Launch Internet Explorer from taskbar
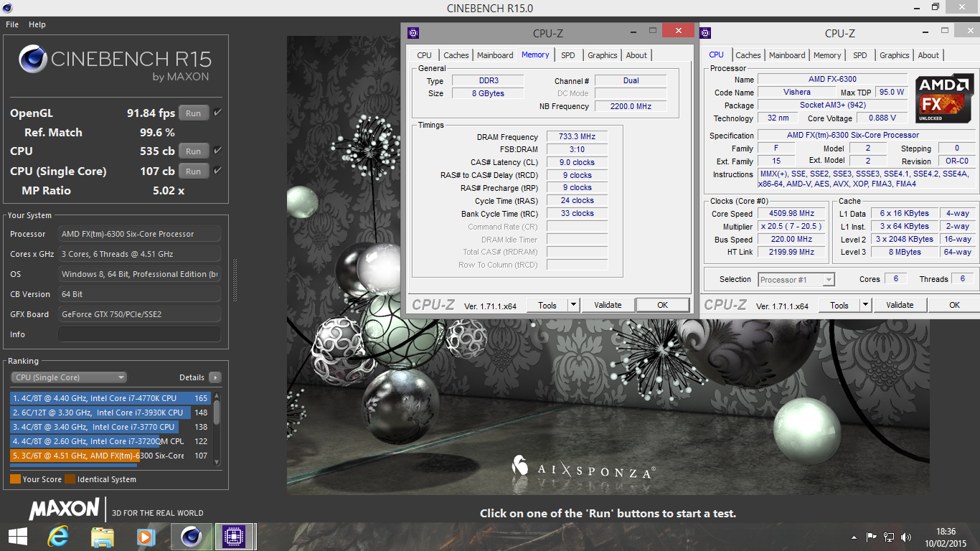The width and height of the screenshot is (980, 551). 58,537
